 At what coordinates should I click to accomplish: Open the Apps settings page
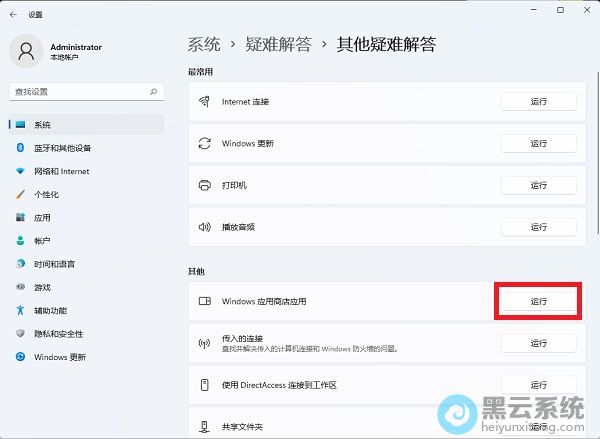pyautogui.click(x=42, y=217)
